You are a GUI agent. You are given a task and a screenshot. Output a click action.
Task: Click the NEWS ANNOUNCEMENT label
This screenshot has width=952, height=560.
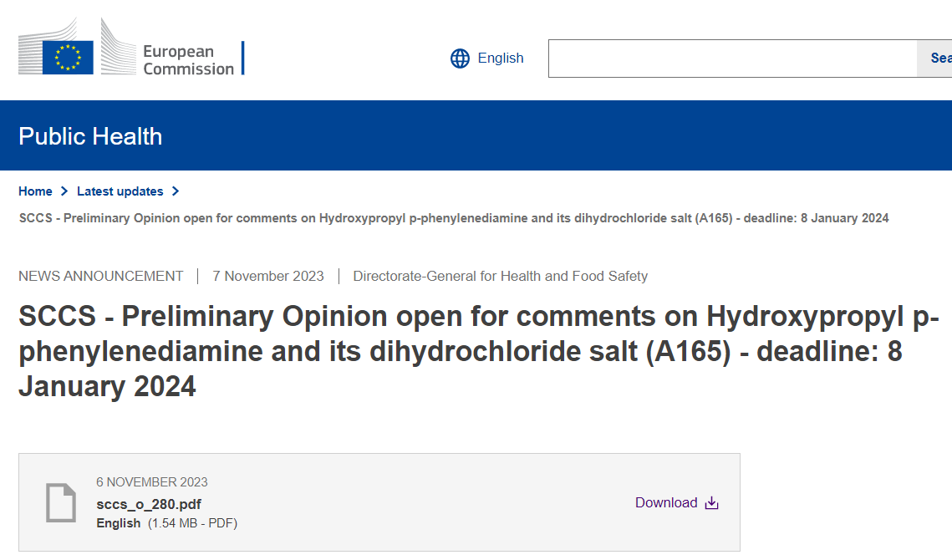pos(100,276)
